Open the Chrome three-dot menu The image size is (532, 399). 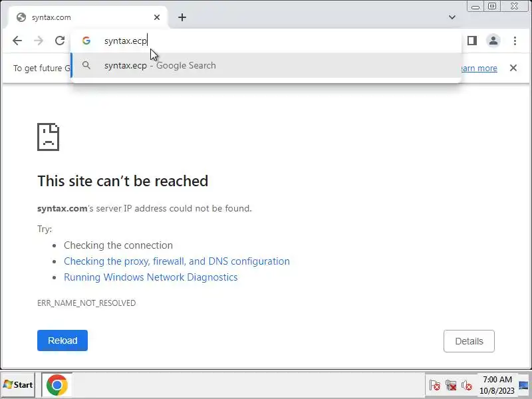click(515, 41)
